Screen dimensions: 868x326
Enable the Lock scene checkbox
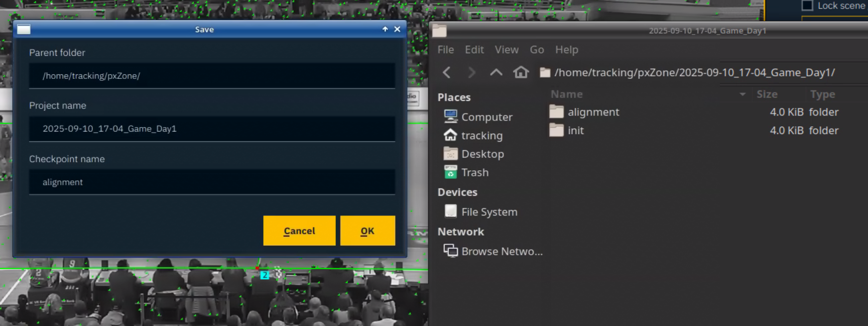[x=807, y=6]
